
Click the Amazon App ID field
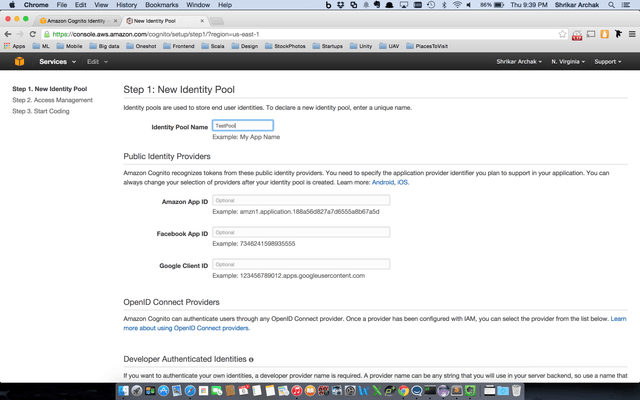(301, 200)
